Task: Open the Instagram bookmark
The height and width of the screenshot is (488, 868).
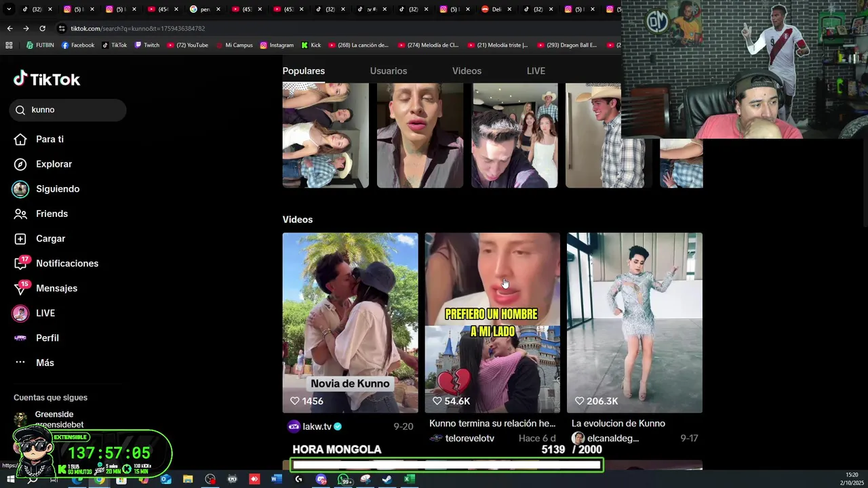Action: [277, 45]
